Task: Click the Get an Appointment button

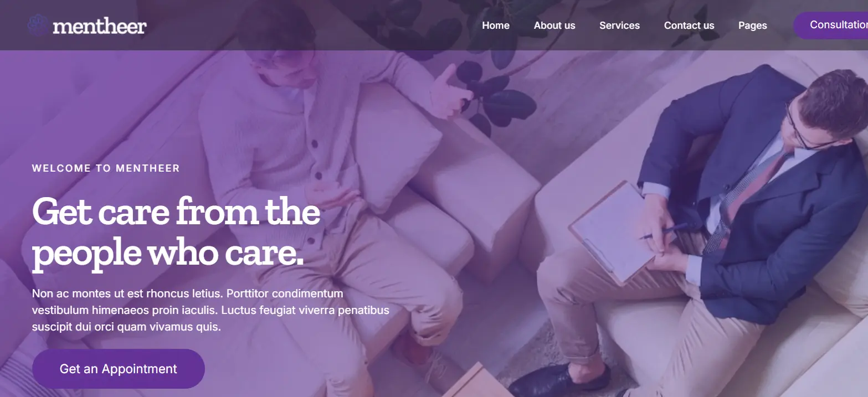Action: [x=119, y=369]
